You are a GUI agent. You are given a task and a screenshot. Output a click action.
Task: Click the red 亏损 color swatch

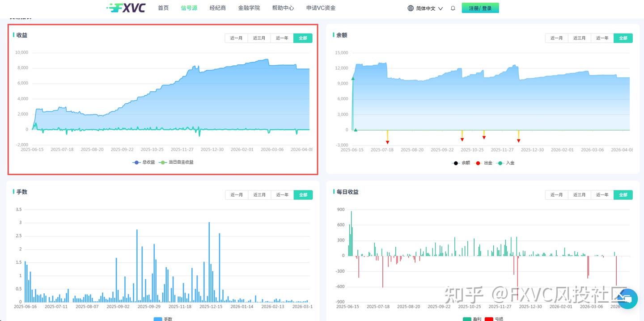pyautogui.click(x=489, y=319)
